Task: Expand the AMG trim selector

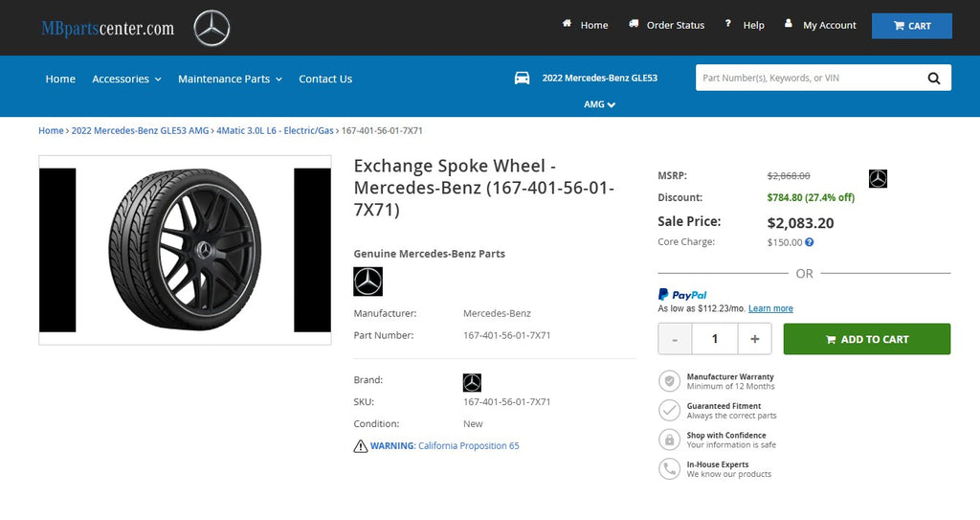Action: pos(599,104)
